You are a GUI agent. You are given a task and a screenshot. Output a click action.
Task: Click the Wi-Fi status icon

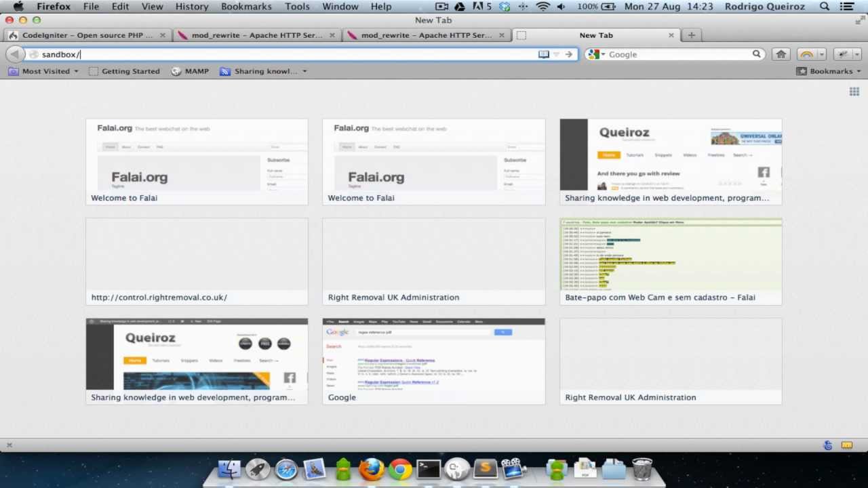coord(542,6)
